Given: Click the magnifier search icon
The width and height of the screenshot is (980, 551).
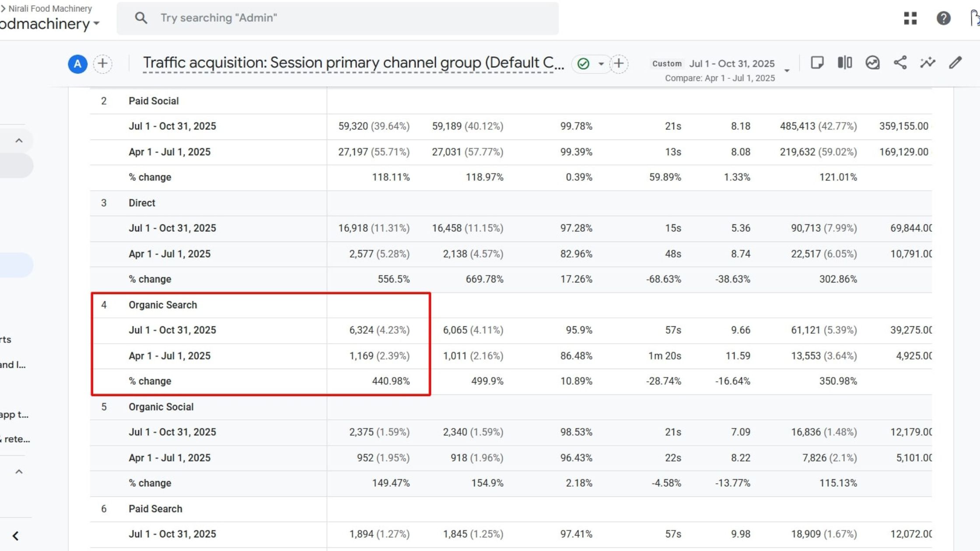Looking at the screenshot, I should (x=140, y=18).
